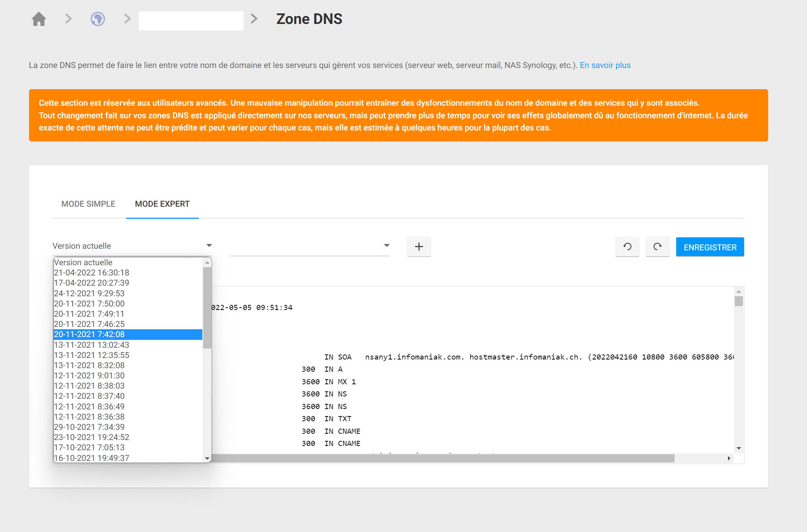Screen dimensions: 807x532
Task: Click the redo changes icon
Action: coord(657,247)
